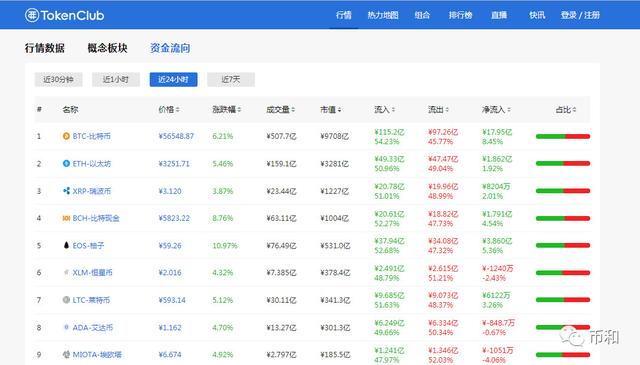Open the BCH-比特现金 coin link
Screen dimensions: 640x365
(x=96, y=218)
